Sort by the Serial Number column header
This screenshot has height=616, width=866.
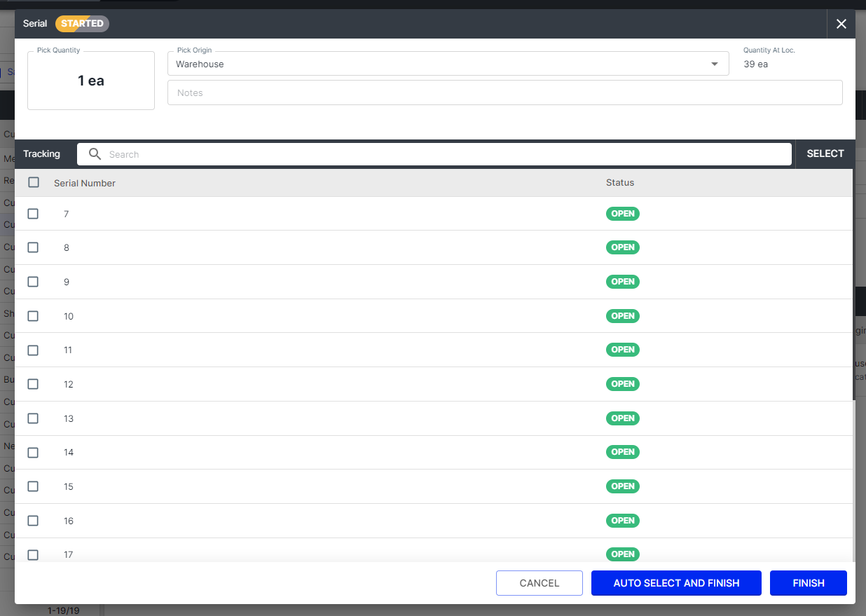coord(85,183)
